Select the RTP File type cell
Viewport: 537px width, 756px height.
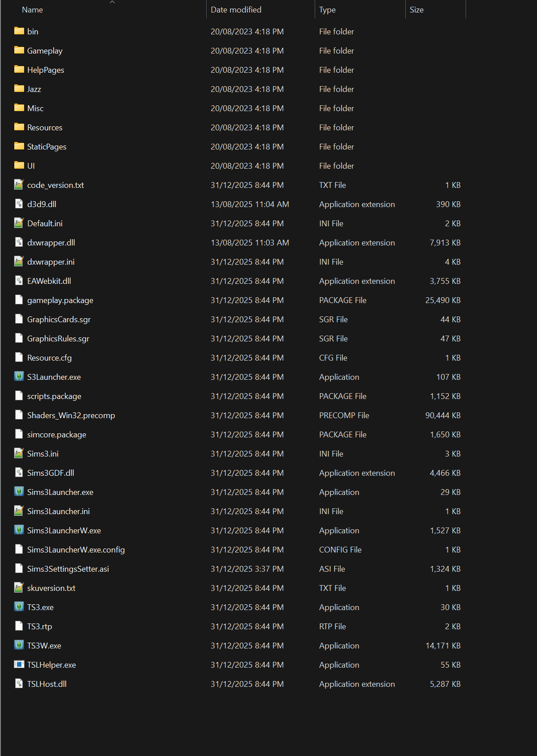[x=333, y=627]
